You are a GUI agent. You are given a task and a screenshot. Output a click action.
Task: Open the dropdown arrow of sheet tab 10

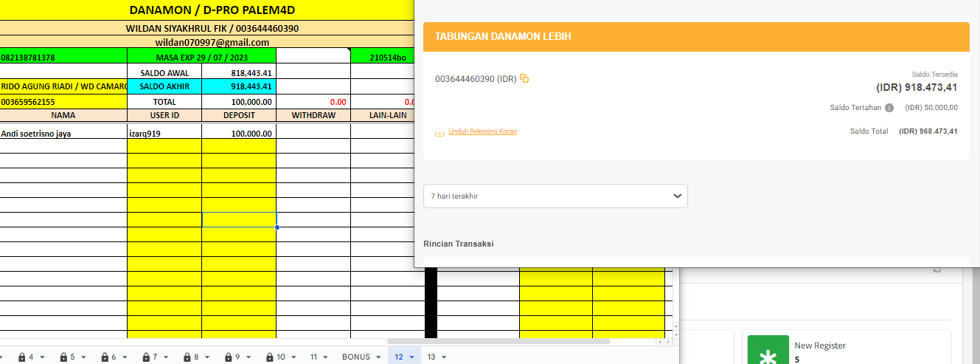pos(293,357)
